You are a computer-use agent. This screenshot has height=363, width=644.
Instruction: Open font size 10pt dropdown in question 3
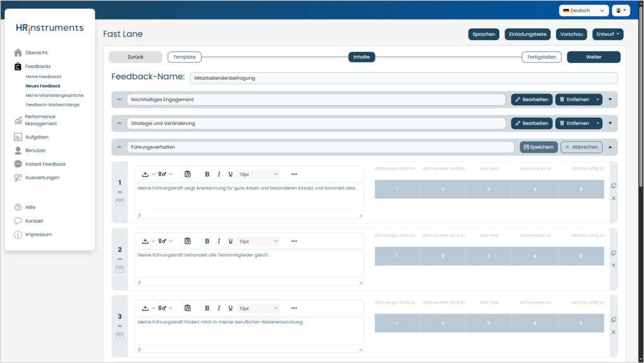click(x=258, y=308)
